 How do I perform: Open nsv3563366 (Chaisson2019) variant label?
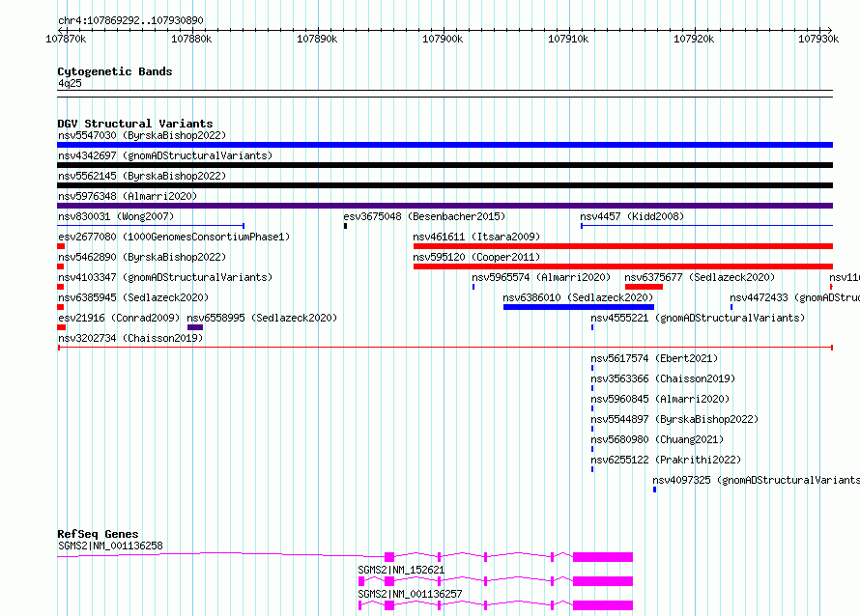pyautogui.click(x=663, y=378)
